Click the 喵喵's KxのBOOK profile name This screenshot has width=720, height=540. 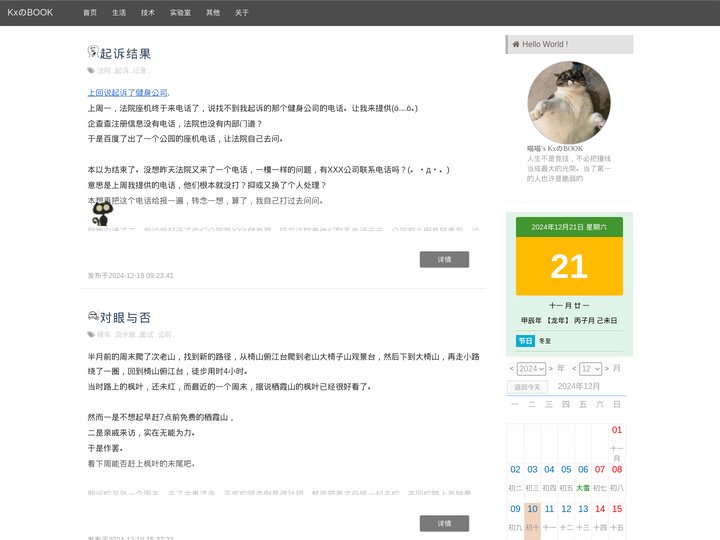[x=555, y=148]
